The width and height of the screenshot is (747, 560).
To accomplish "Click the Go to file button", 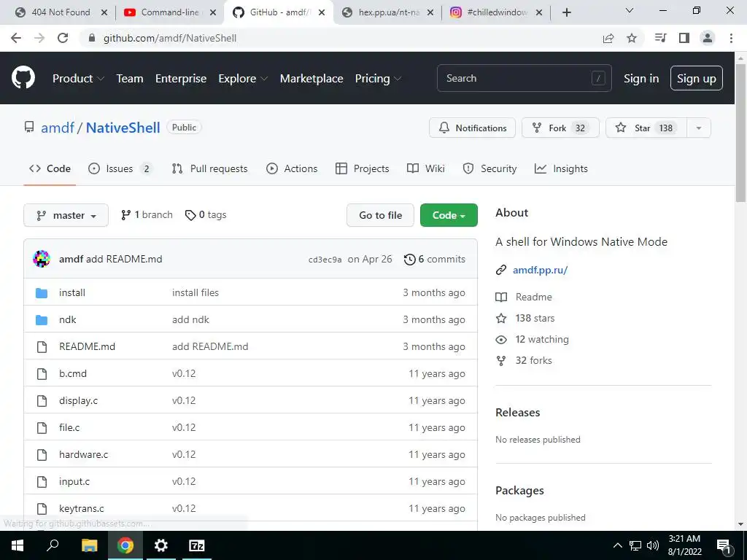I will [x=380, y=215].
